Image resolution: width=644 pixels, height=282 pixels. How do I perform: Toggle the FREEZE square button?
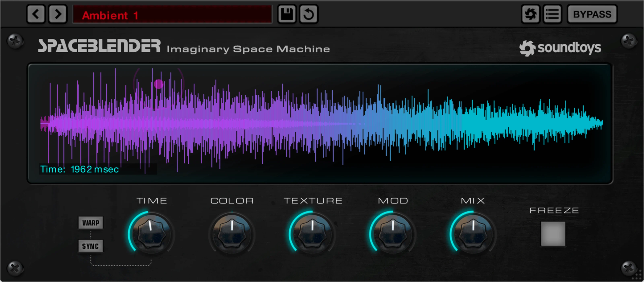point(553,233)
